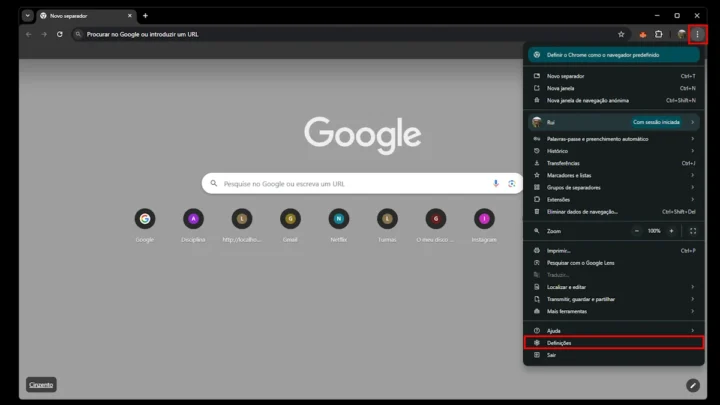Open a new tab with plus icon
720x405 pixels.
[x=145, y=16]
